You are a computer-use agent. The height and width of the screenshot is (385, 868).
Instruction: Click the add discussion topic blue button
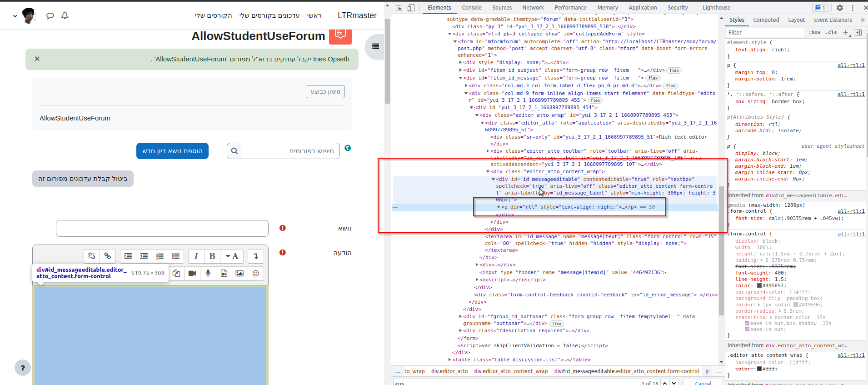click(x=172, y=151)
